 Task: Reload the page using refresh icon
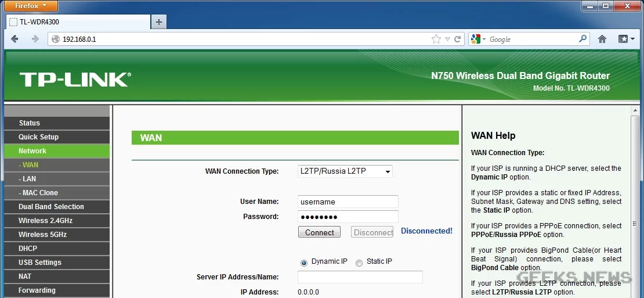click(458, 39)
